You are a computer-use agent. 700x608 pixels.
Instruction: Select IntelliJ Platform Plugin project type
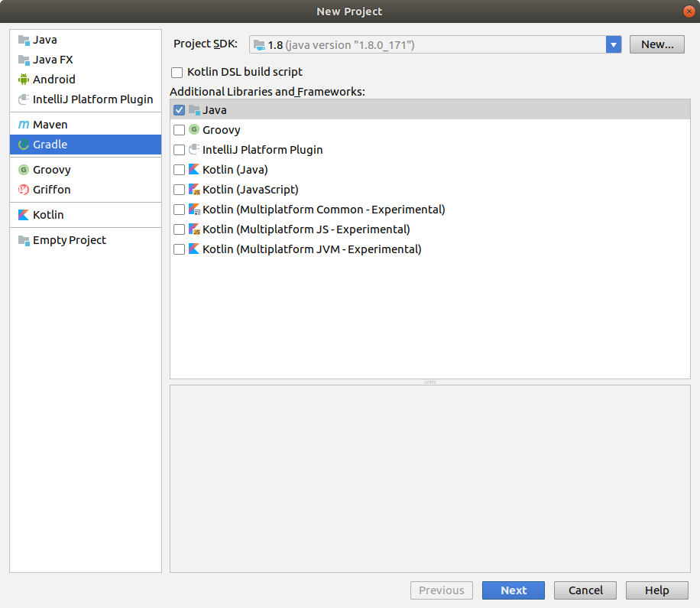click(86, 99)
